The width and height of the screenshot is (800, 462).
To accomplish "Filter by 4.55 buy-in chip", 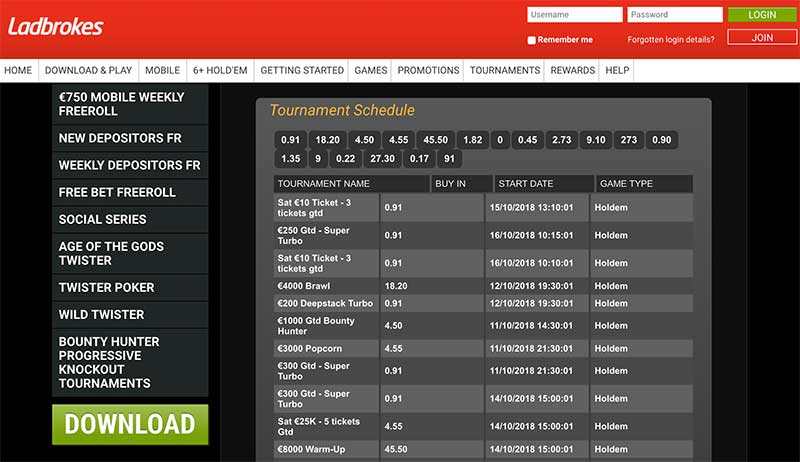I will (398, 140).
